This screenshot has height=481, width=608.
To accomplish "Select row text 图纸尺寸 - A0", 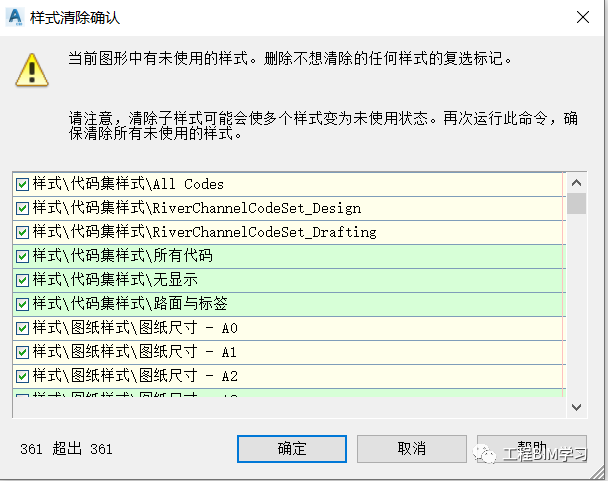I will pyautogui.click(x=188, y=328).
